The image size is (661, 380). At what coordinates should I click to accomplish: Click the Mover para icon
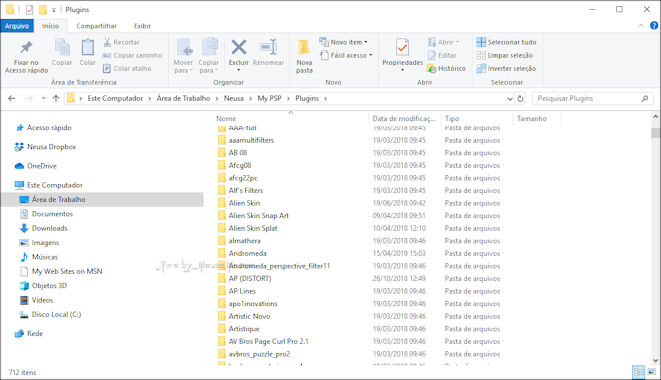pyautogui.click(x=184, y=47)
